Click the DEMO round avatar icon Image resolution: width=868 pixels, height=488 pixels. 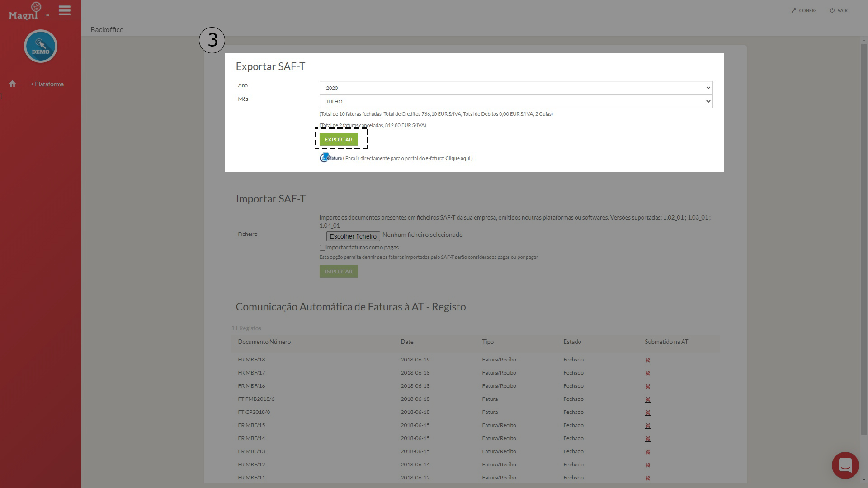click(x=41, y=46)
